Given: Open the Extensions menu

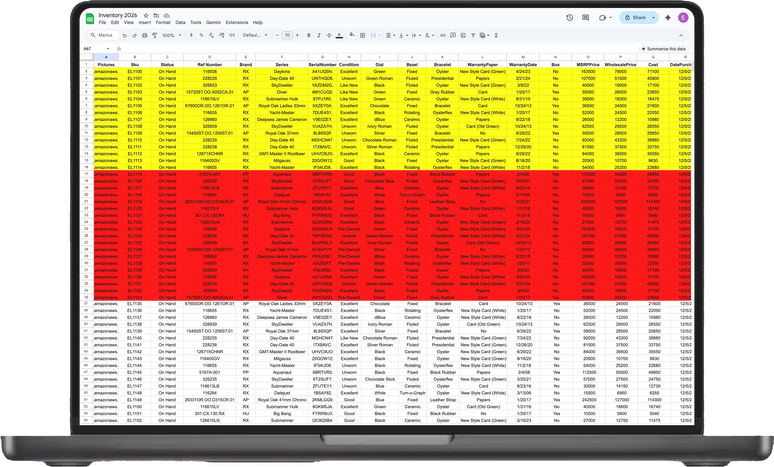Looking at the screenshot, I should 237,23.
